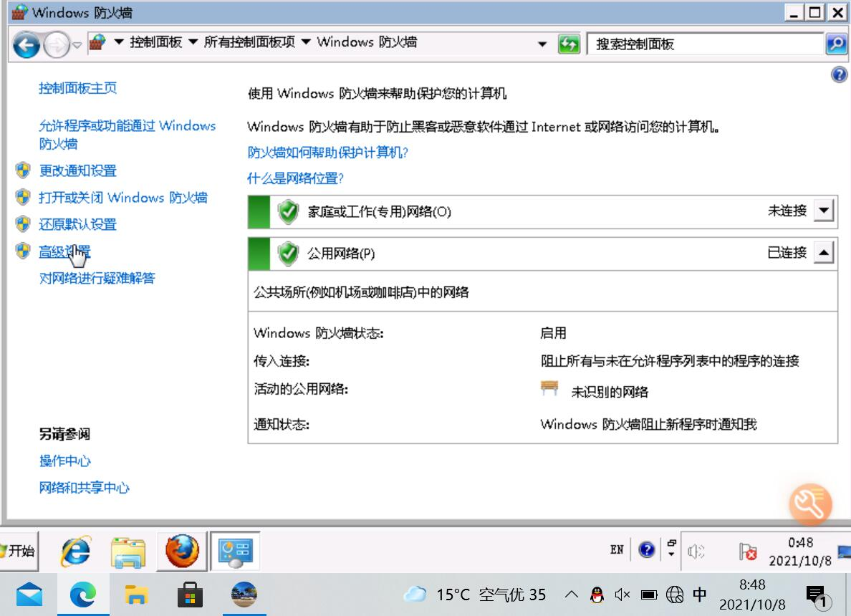Open Microsoft Edge on Windows taskbar
Screen dimensions: 851x616
[83, 595]
